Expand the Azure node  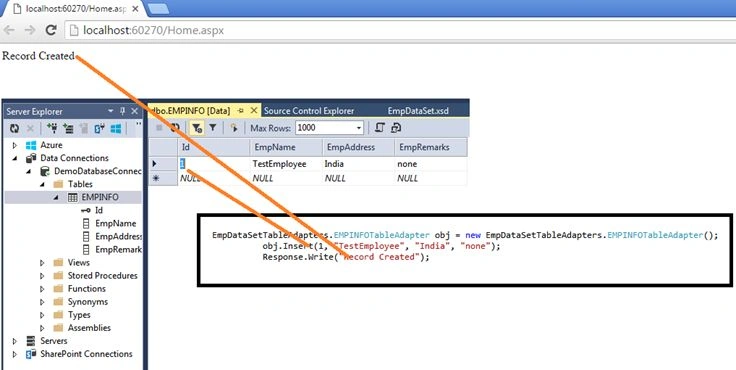click(15, 146)
